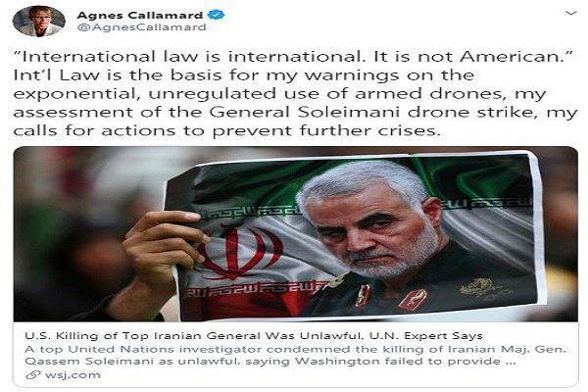
Task: Click the blue verified badge
Action: (x=217, y=16)
